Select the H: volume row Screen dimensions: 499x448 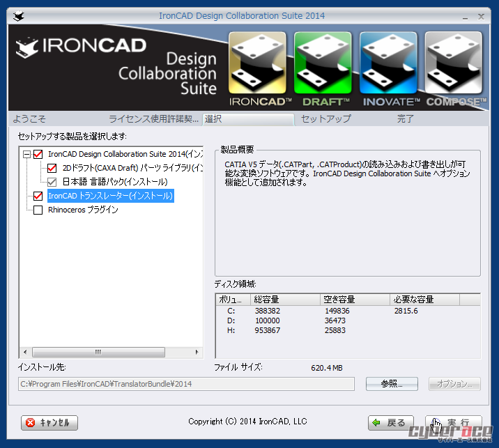[348, 330]
